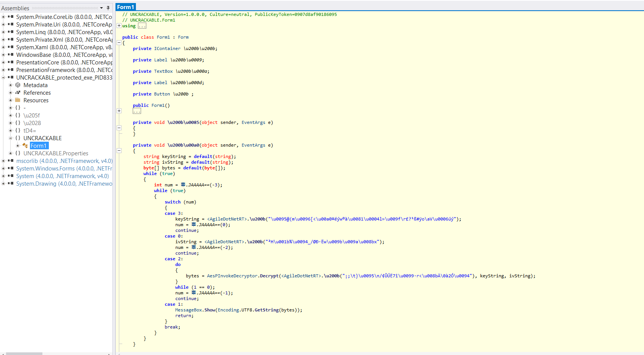This screenshot has width=644, height=355.
Task: Click the tD4= namespace braces icon
Action: click(18, 130)
